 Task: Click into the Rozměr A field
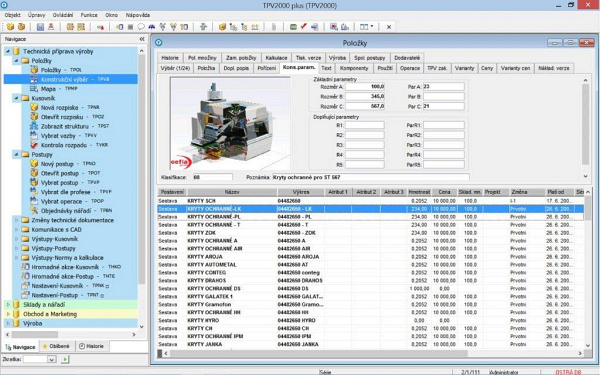pyautogui.click(x=365, y=87)
